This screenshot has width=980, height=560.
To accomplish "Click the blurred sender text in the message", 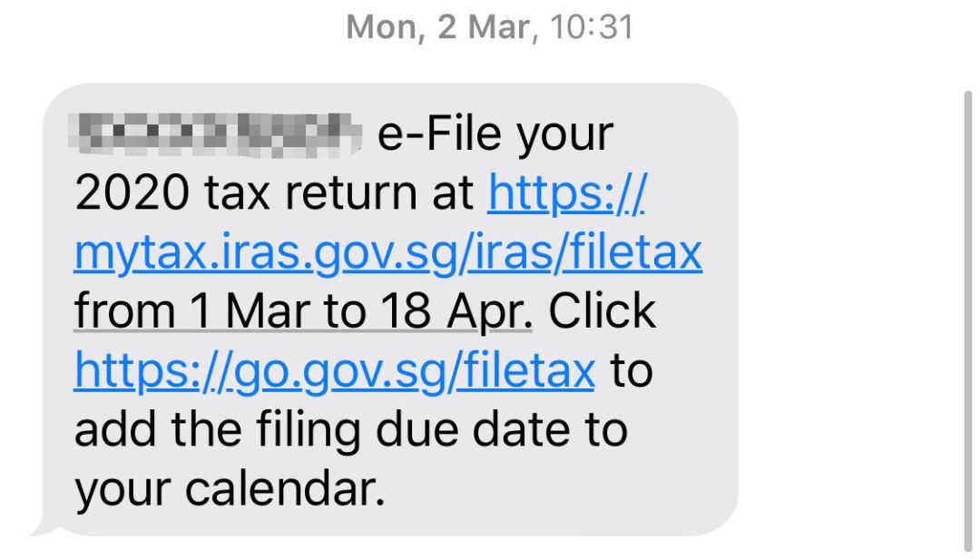I will point(220,137).
